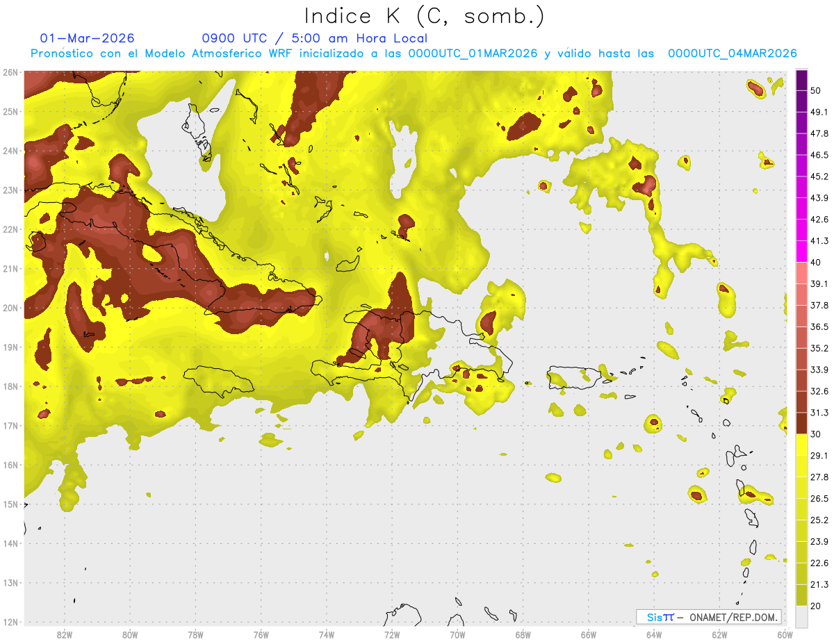Screen dimensions: 834x644
Task: Click the '76W' longitude label
Action: click(x=261, y=634)
